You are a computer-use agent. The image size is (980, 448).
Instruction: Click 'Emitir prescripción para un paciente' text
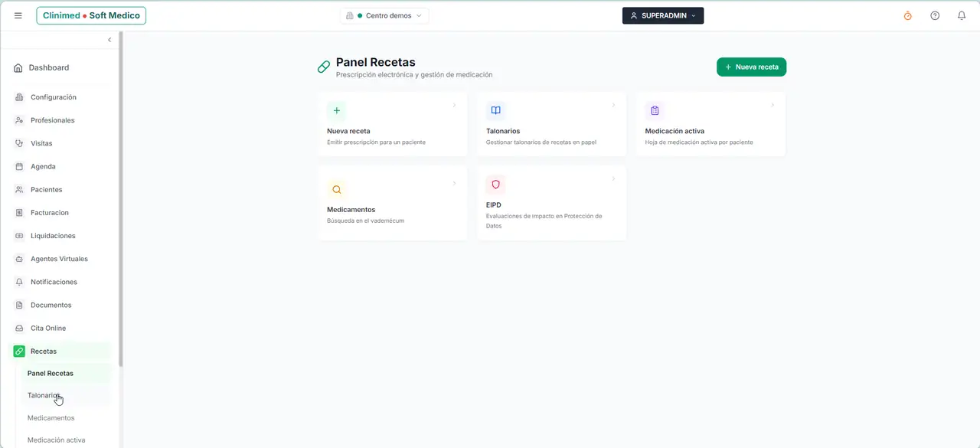376,142
